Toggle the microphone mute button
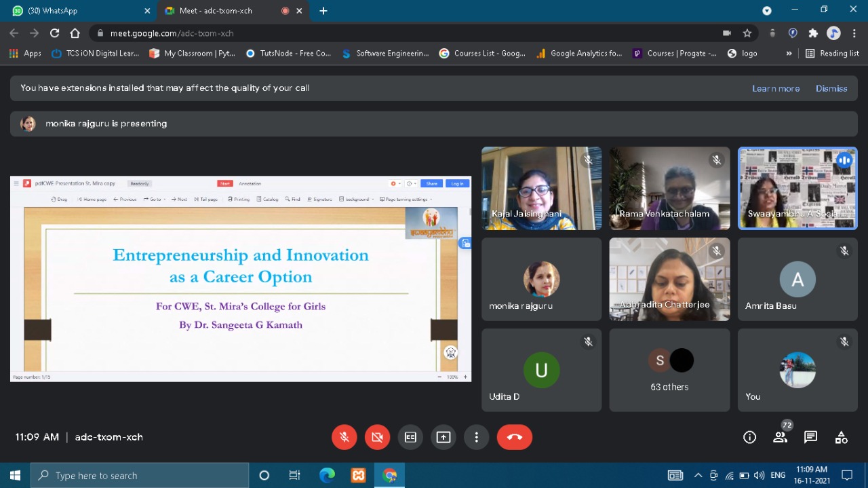 [344, 437]
